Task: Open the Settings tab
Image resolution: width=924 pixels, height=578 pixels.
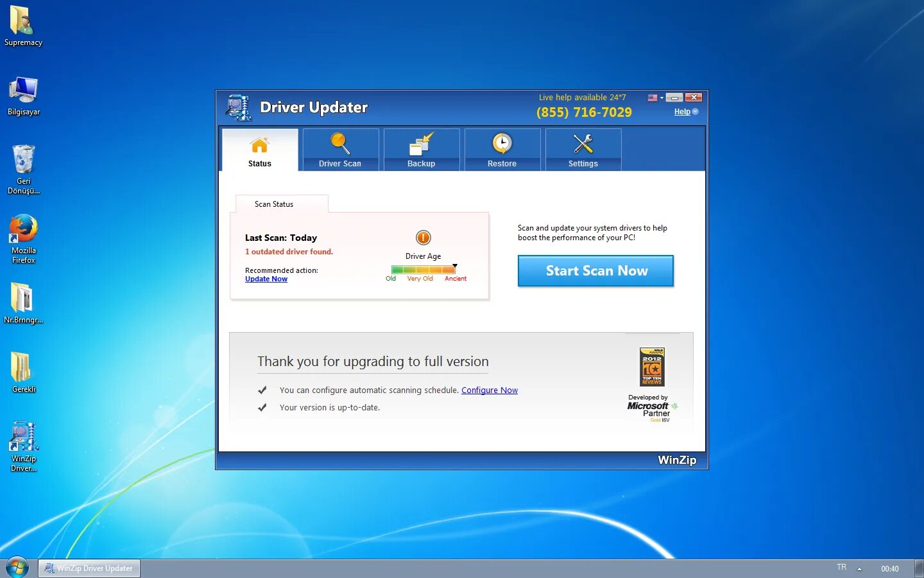Action: (x=583, y=150)
